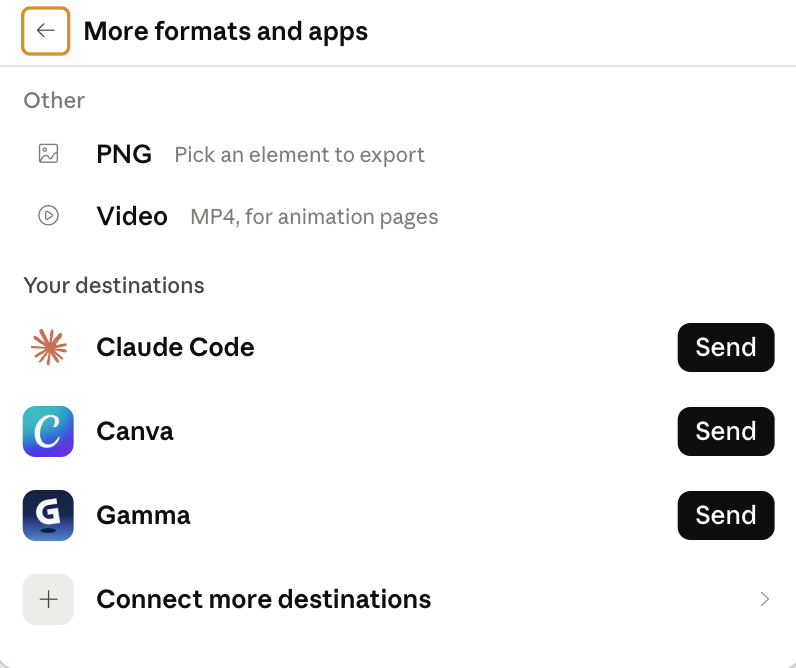Send to Claude Code
796x668 pixels.
pos(726,347)
